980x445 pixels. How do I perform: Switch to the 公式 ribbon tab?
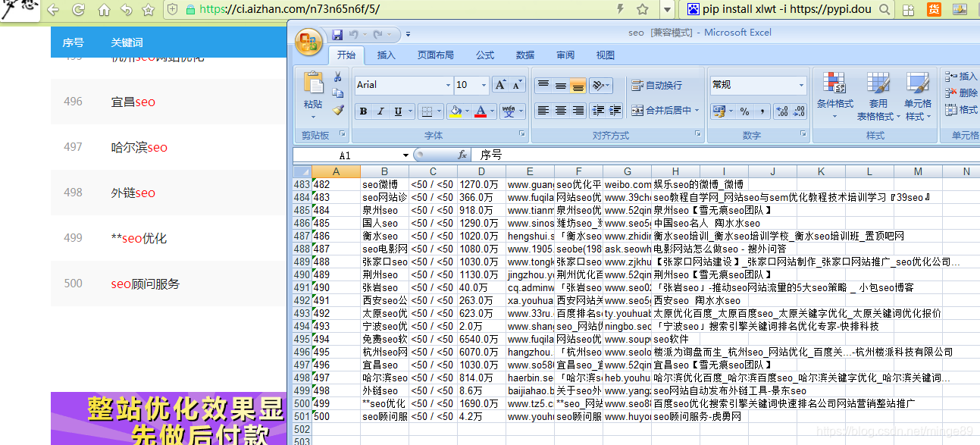click(485, 55)
